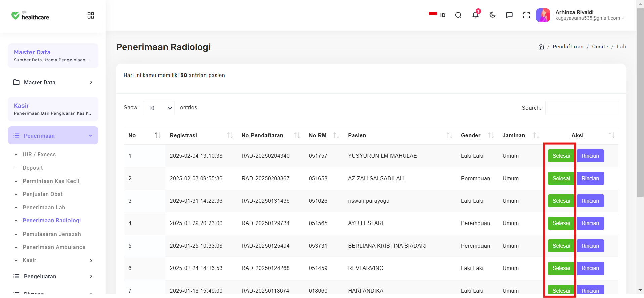The image size is (644, 298).
Task: Click Selesai for YUSYURUN LM MAHULAE
Action: click(561, 156)
